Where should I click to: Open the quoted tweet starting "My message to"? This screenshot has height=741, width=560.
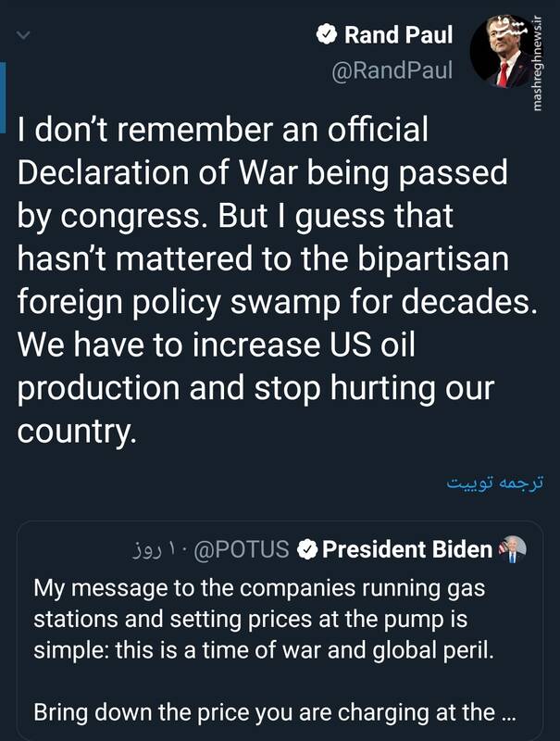tap(264, 617)
